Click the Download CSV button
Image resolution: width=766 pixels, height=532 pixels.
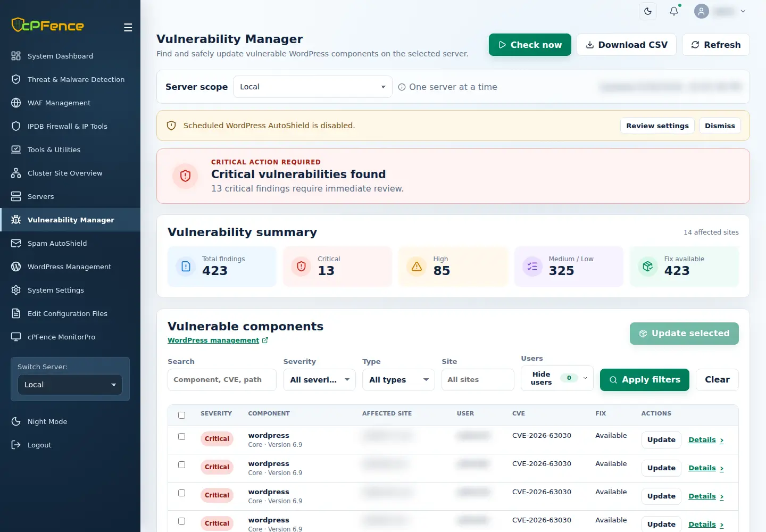pos(627,45)
